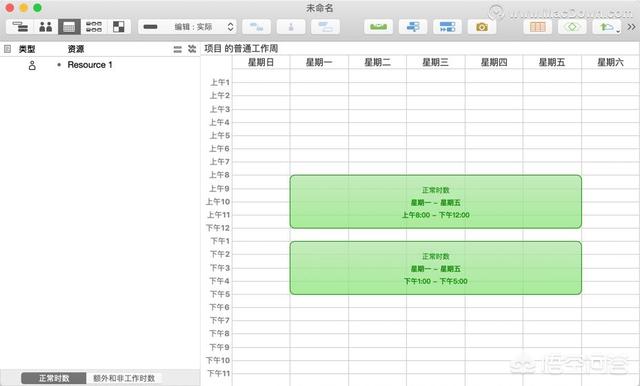Screen dimensions: 640x386
Task: Select the 上午8:00 – 下午12:00 work block
Action: (436, 202)
